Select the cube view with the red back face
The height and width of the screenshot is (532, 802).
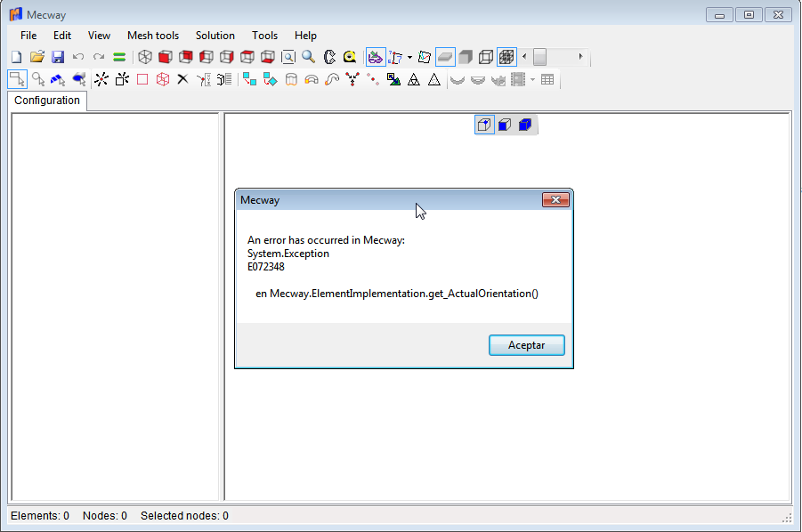coord(186,57)
